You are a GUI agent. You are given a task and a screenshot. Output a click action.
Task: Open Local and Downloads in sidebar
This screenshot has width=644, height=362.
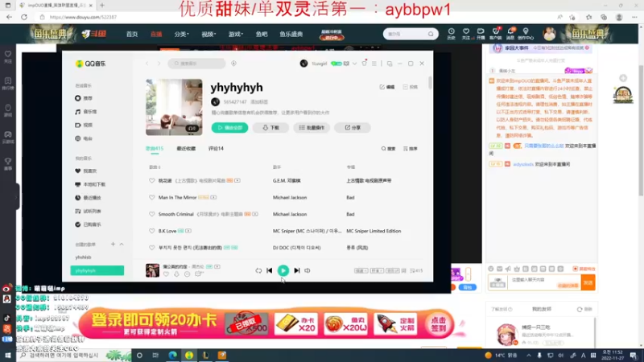pyautogui.click(x=90, y=184)
